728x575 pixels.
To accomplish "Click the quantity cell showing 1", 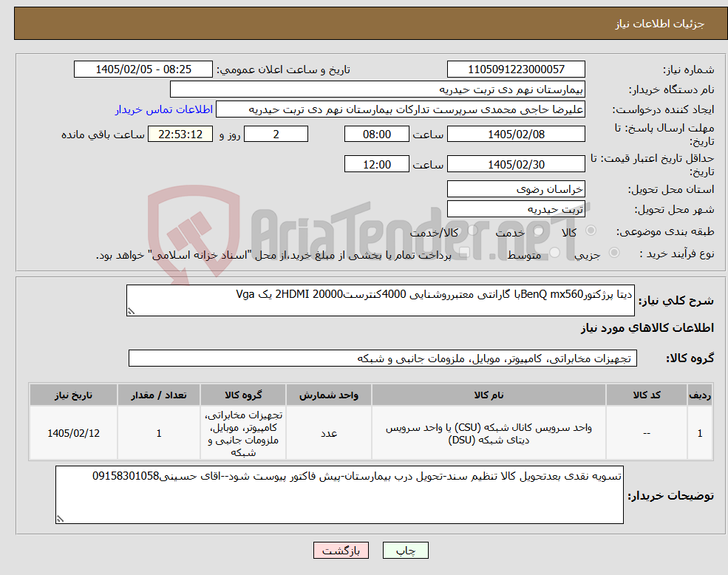I will [x=159, y=433].
